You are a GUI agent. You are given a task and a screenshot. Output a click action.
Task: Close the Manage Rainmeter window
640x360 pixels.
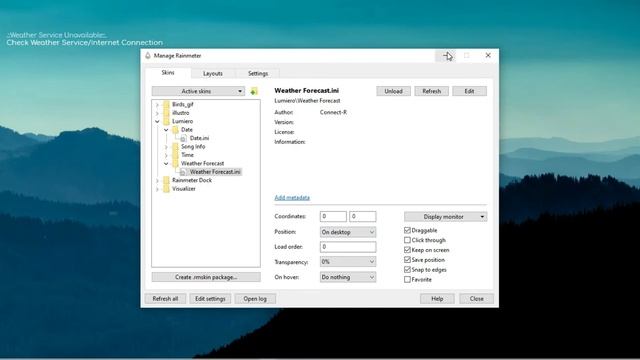488,55
